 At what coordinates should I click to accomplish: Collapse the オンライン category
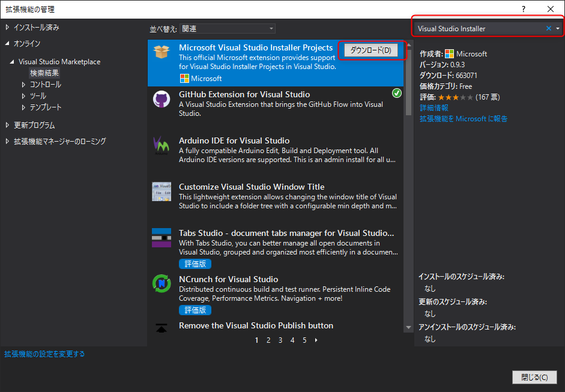pos(8,44)
